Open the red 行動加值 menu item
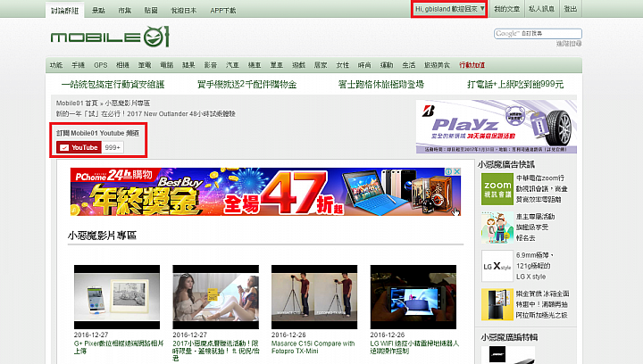The image size is (643, 364). point(472,65)
